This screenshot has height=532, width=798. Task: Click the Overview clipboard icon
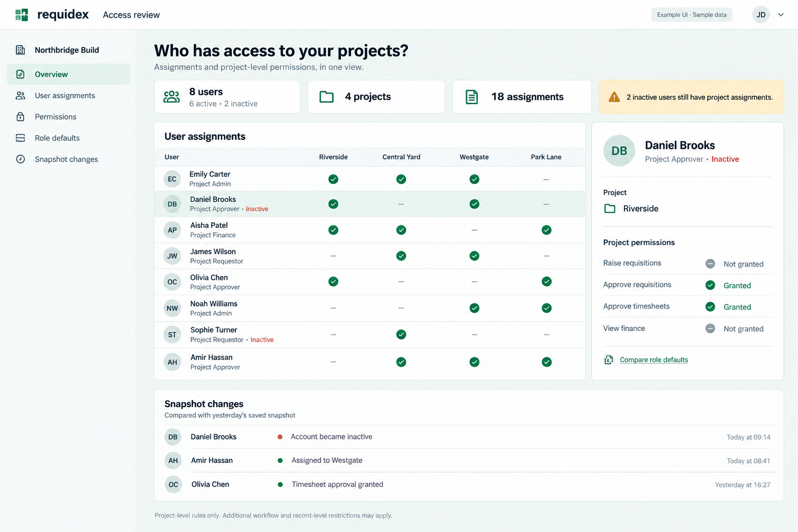click(20, 74)
